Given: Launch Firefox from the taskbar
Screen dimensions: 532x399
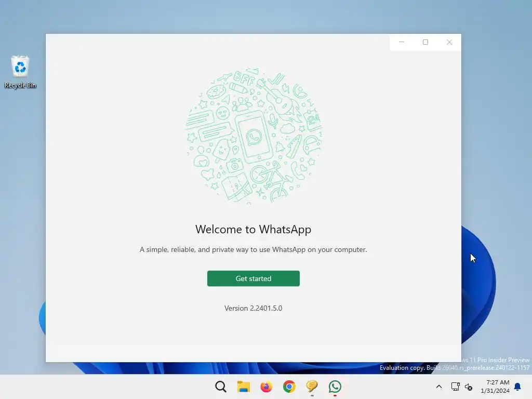Looking at the screenshot, I should [267, 387].
